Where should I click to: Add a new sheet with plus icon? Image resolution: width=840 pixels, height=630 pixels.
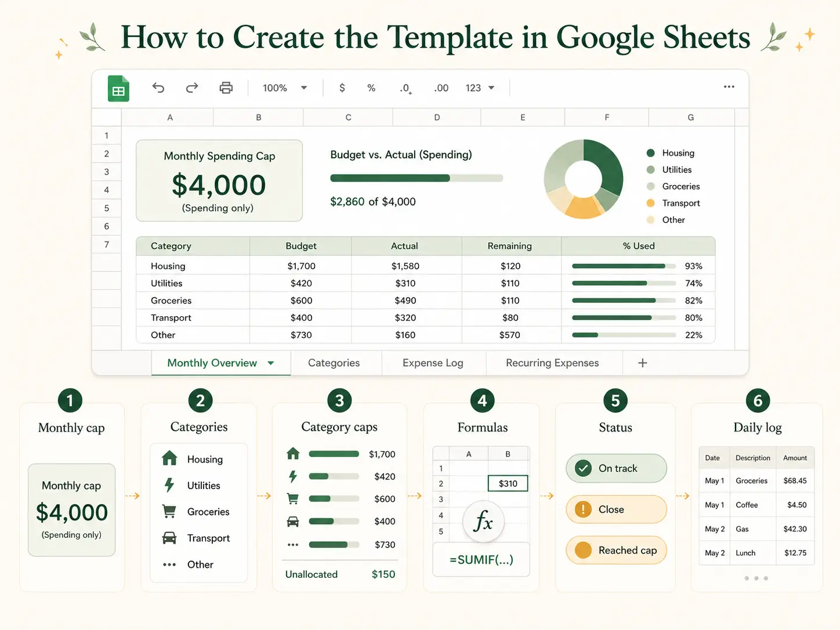point(642,363)
